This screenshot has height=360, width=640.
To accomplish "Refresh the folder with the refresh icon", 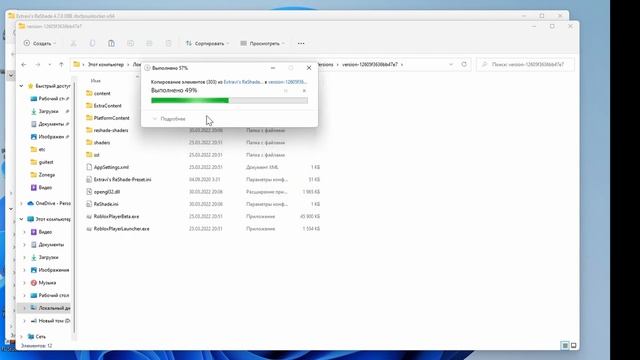I will pyautogui.click(x=464, y=64).
